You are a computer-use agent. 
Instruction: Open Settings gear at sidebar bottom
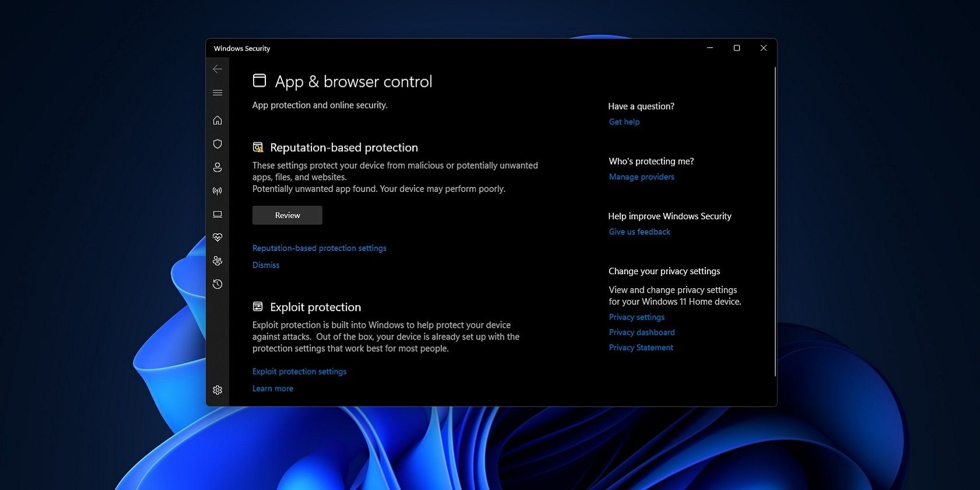point(218,390)
